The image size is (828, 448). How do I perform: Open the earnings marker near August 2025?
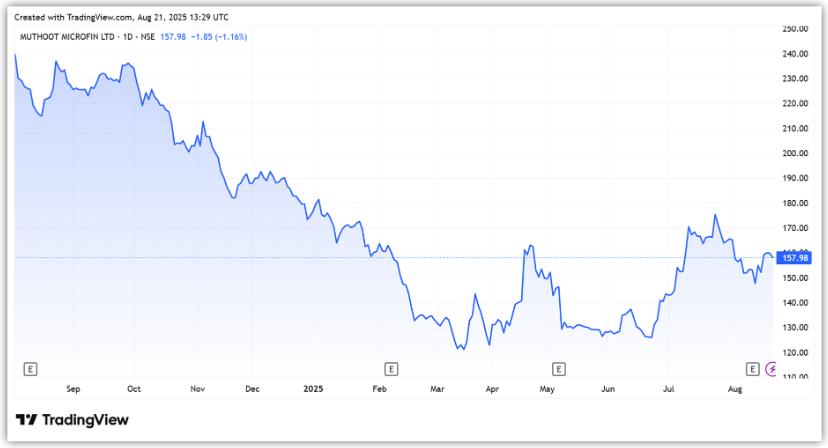coord(752,369)
